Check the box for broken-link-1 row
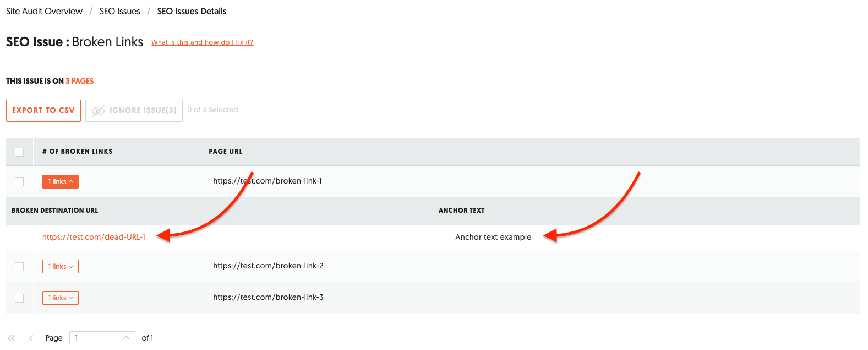The width and height of the screenshot is (868, 350). coord(19,182)
